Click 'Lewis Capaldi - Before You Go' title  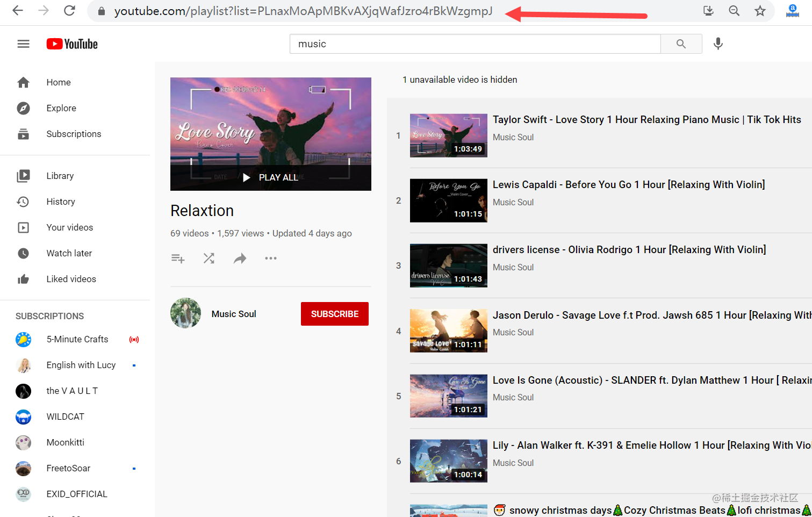tap(629, 185)
